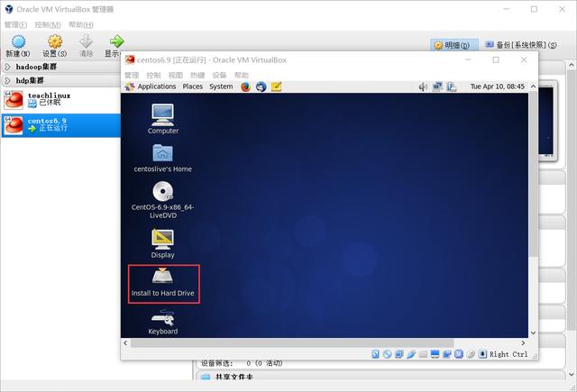
Task: Launch Thunderbird mail from the GNOME panel
Action: [x=261, y=87]
